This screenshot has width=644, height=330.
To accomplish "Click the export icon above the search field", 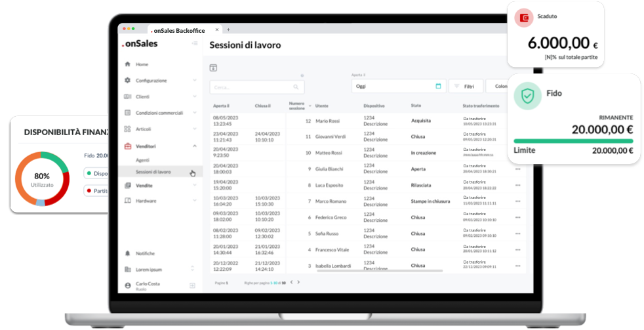I will (212, 68).
